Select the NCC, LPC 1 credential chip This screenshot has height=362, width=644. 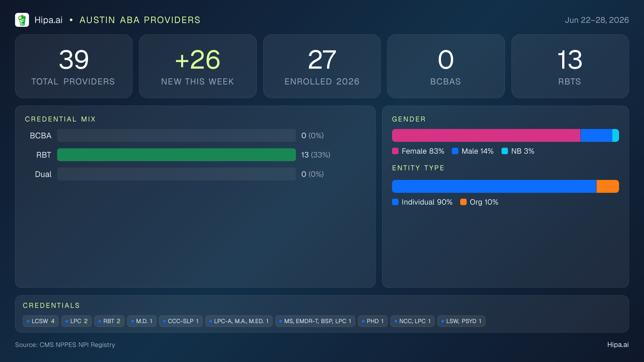point(412,321)
